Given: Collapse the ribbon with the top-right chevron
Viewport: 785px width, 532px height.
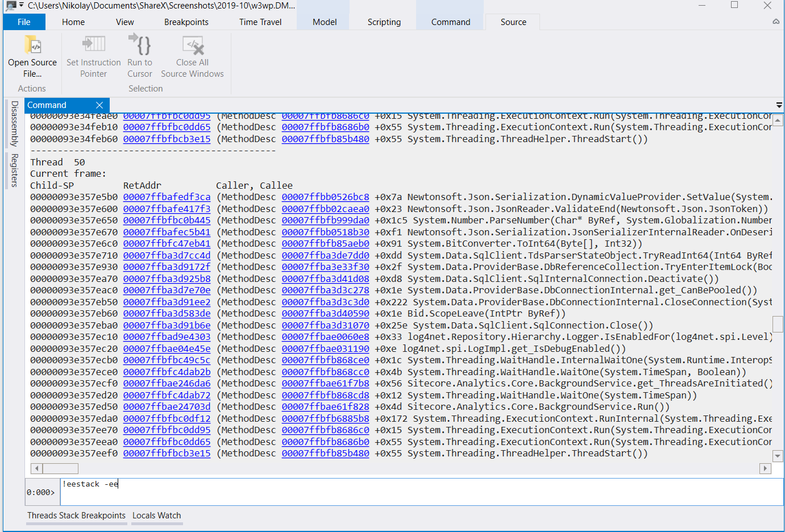Looking at the screenshot, I should 775,21.
